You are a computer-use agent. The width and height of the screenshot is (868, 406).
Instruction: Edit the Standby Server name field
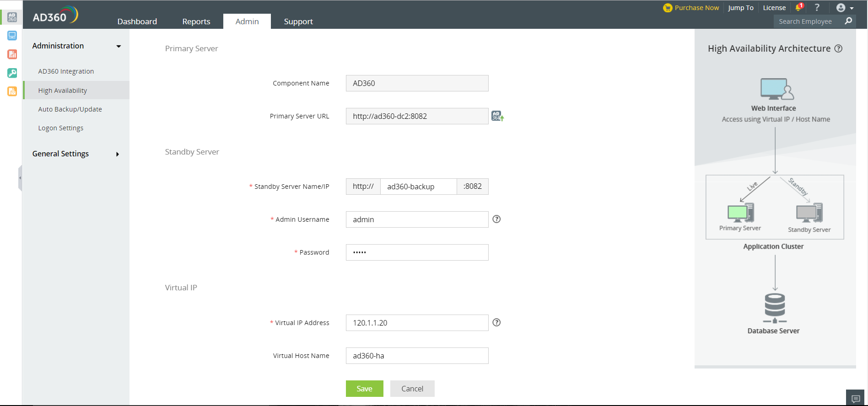[419, 187]
